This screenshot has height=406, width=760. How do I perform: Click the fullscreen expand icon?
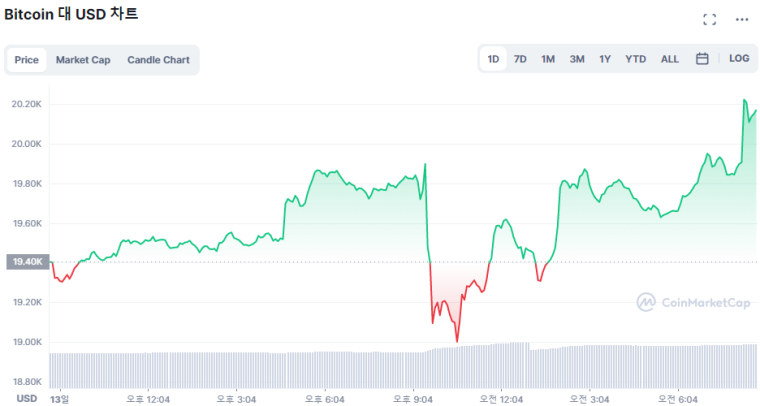pos(710,19)
